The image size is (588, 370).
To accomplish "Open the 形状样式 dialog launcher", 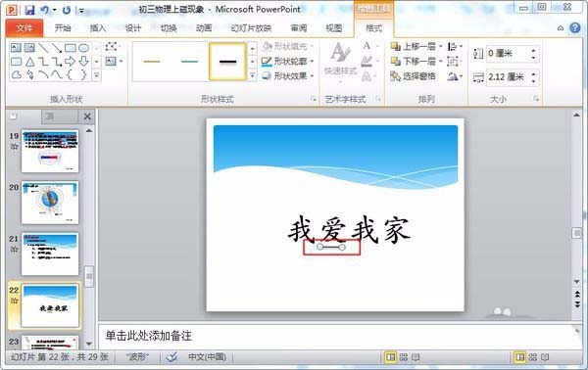I will (313, 99).
